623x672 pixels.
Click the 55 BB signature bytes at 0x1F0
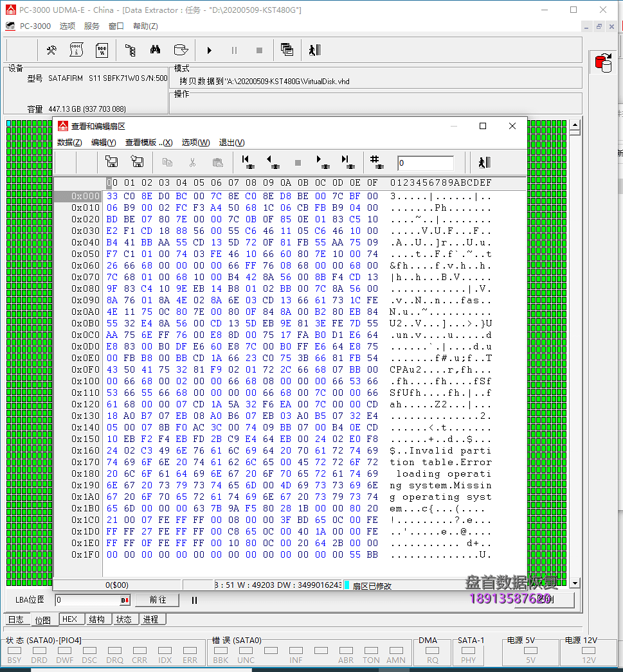pos(364,554)
